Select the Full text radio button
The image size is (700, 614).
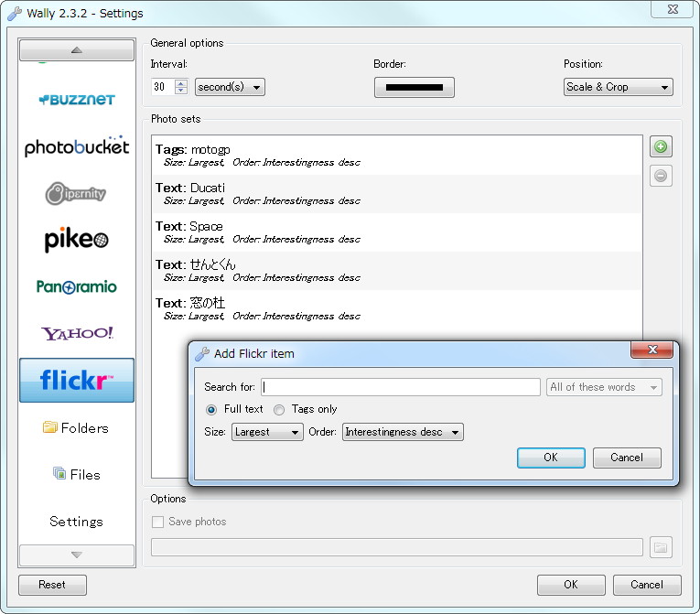(211, 409)
